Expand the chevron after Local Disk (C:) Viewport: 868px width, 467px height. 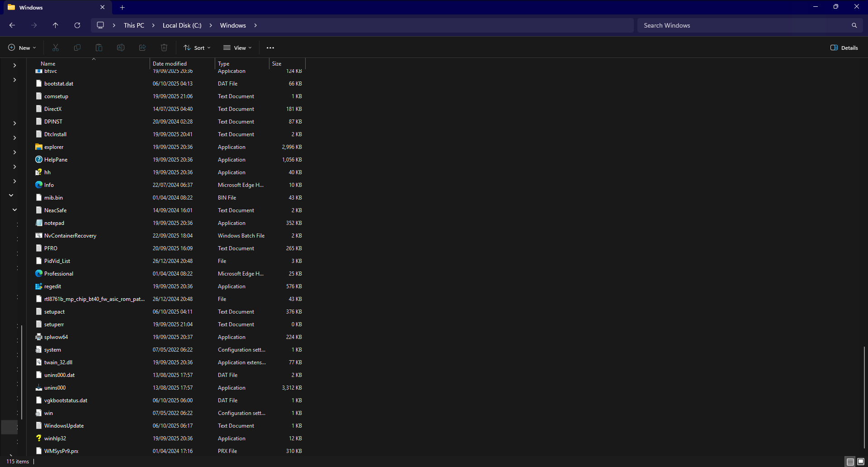(211, 25)
